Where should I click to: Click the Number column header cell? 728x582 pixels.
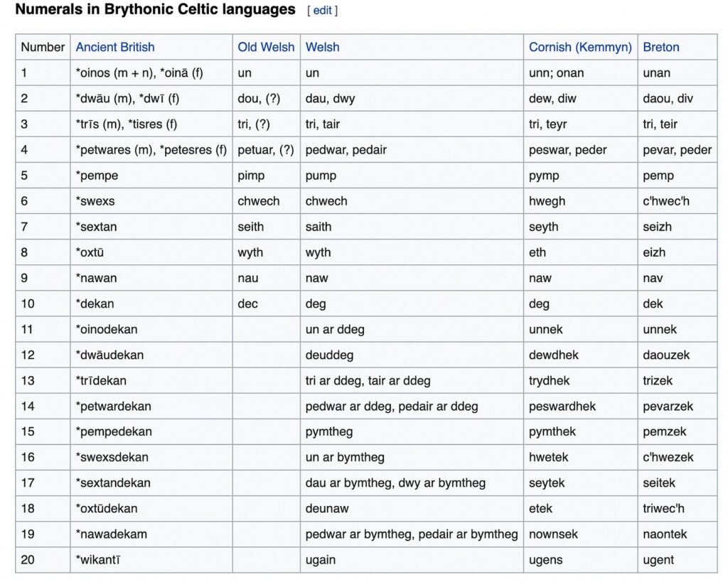43,47
